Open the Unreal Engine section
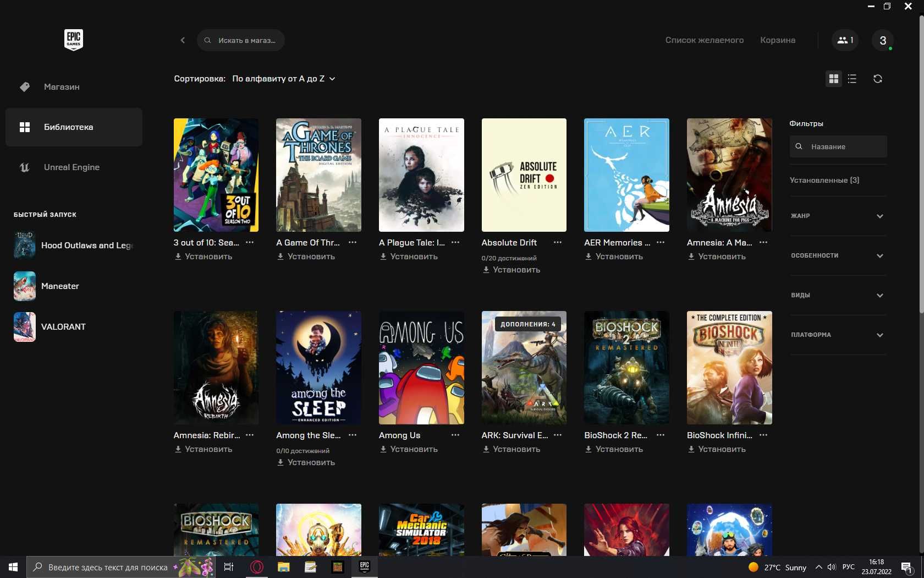 [x=74, y=167]
